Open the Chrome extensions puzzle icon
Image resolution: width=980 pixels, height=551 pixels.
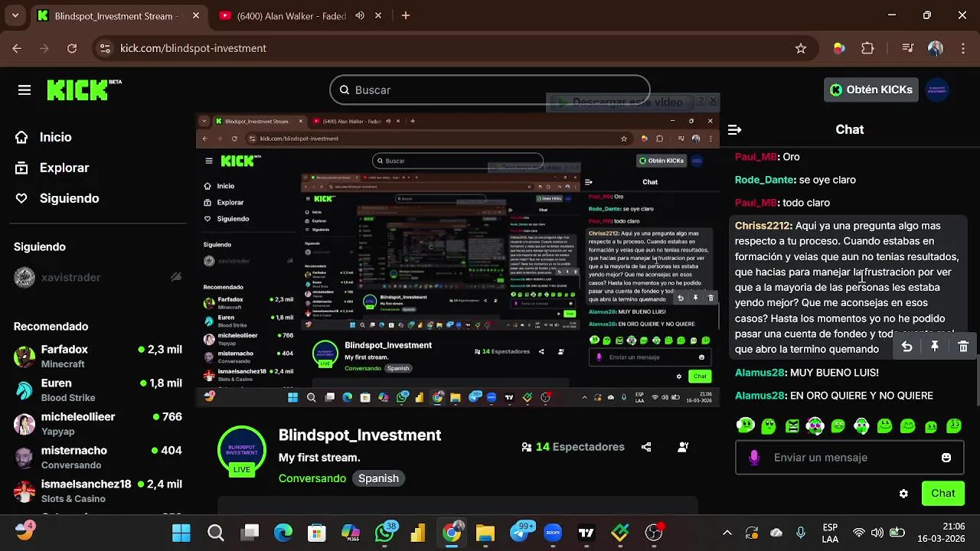pyautogui.click(x=867, y=48)
